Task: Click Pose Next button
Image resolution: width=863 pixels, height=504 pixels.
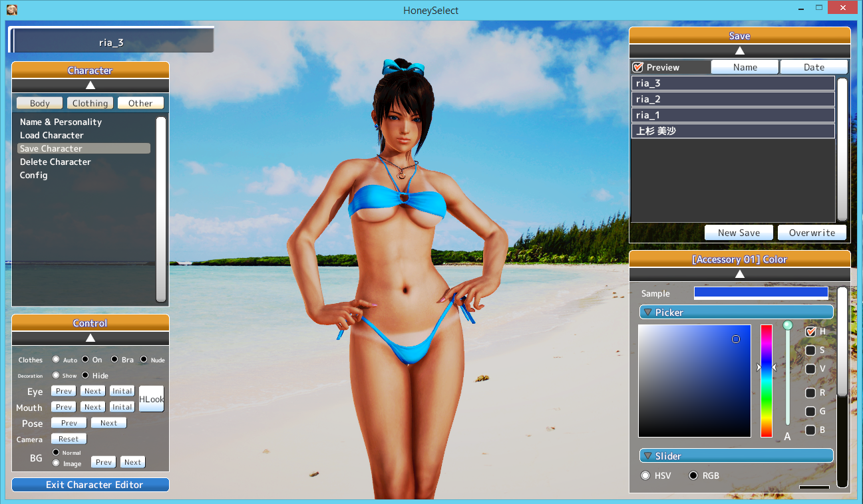Action: click(109, 423)
